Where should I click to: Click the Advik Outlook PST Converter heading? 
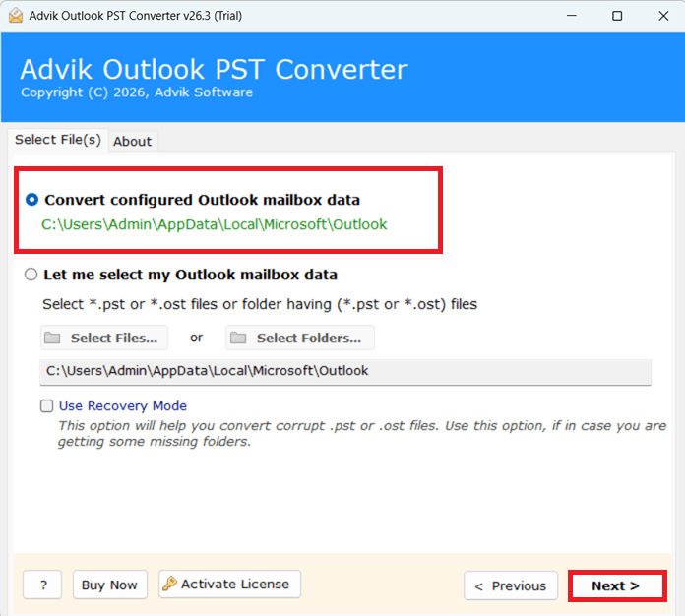pyautogui.click(x=215, y=69)
